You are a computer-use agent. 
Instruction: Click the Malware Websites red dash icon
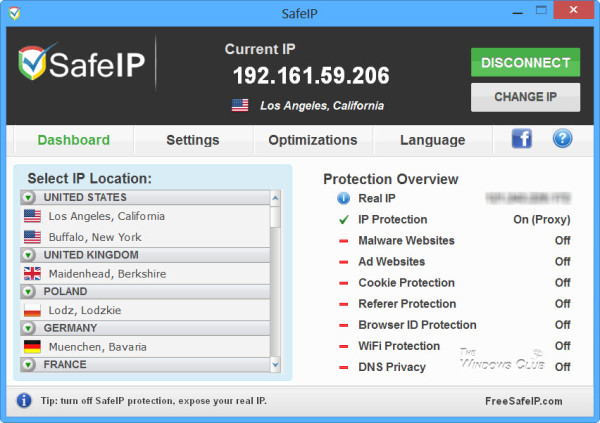(x=344, y=241)
